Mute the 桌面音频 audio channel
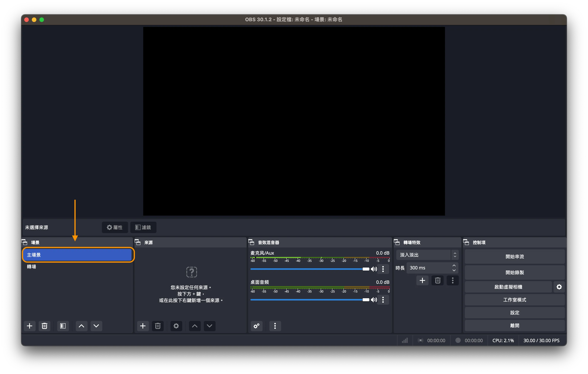Screen dimensions: 588x374 coord(374,300)
